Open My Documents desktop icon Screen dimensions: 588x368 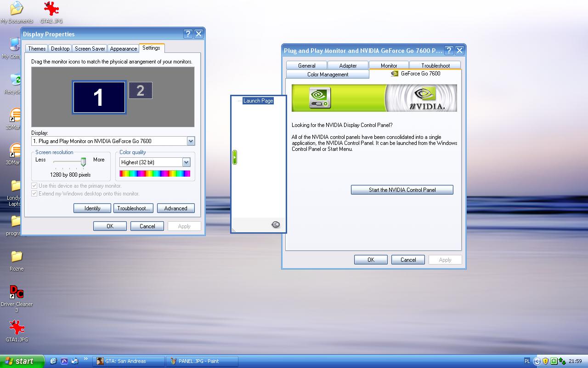point(17,12)
